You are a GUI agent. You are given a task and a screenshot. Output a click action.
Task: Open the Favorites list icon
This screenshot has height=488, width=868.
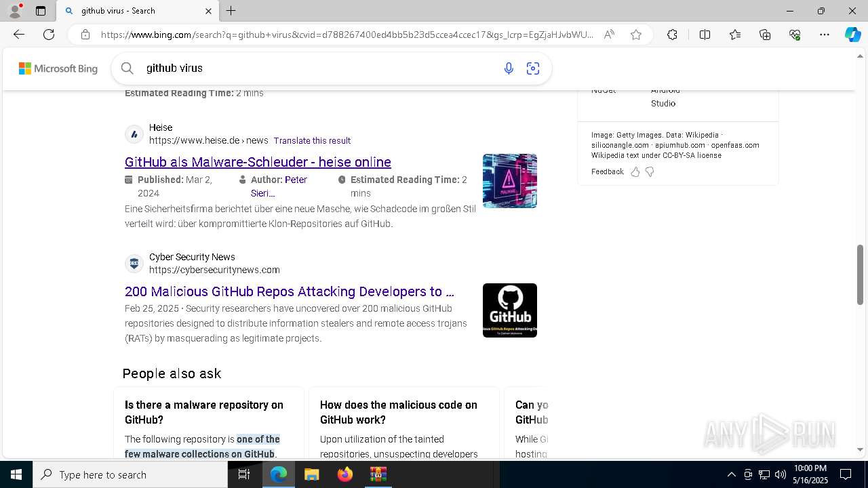(x=735, y=35)
